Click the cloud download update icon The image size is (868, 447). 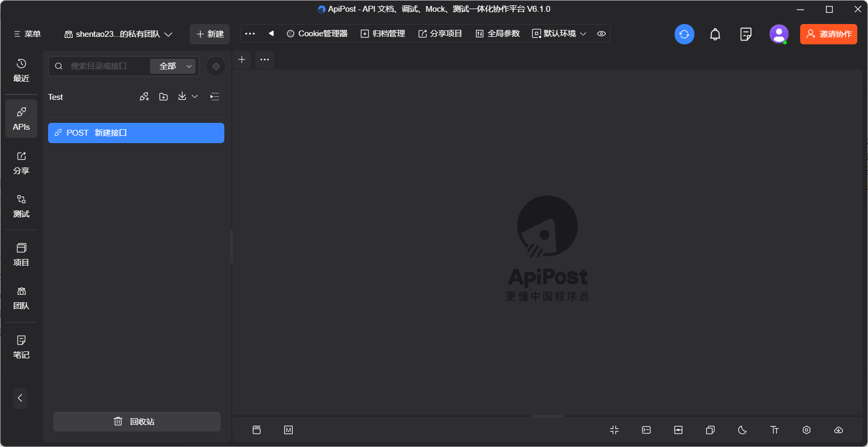point(839,430)
